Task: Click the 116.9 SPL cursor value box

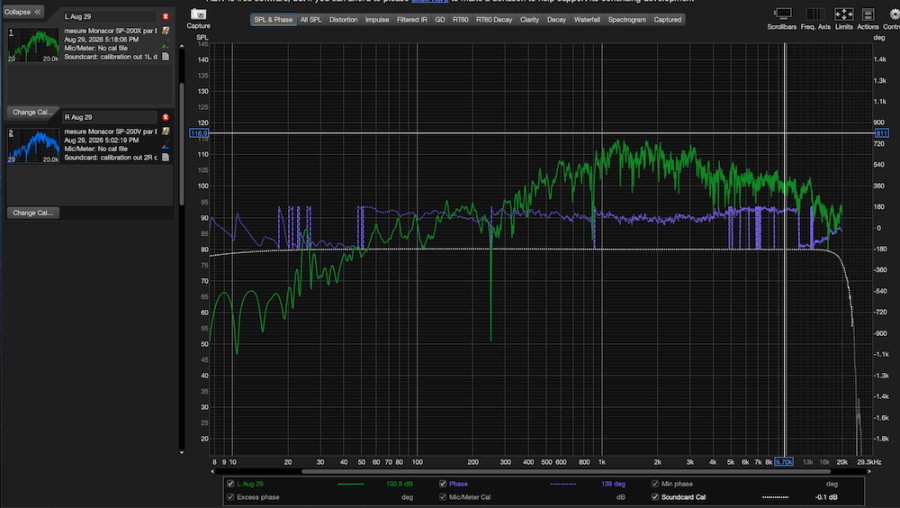Action: pos(199,133)
